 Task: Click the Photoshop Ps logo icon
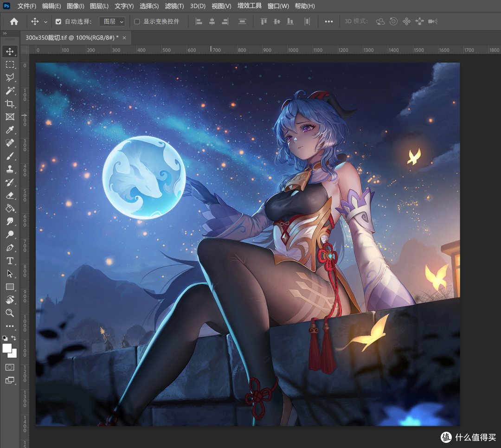tap(6, 6)
